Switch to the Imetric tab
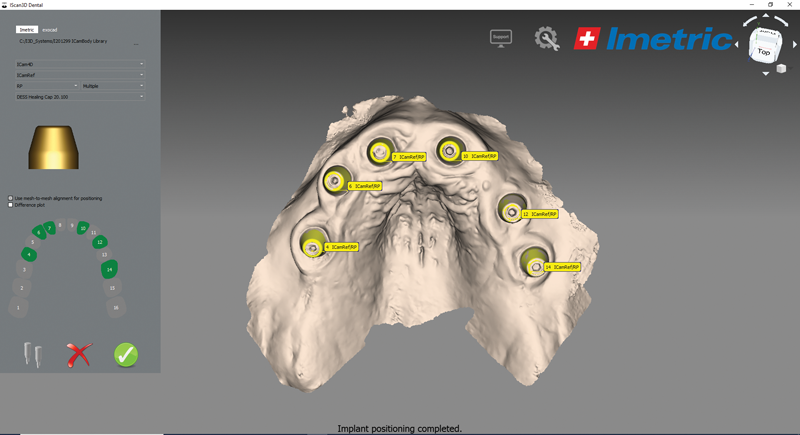Image resolution: width=800 pixels, height=435 pixels. coord(26,30)
